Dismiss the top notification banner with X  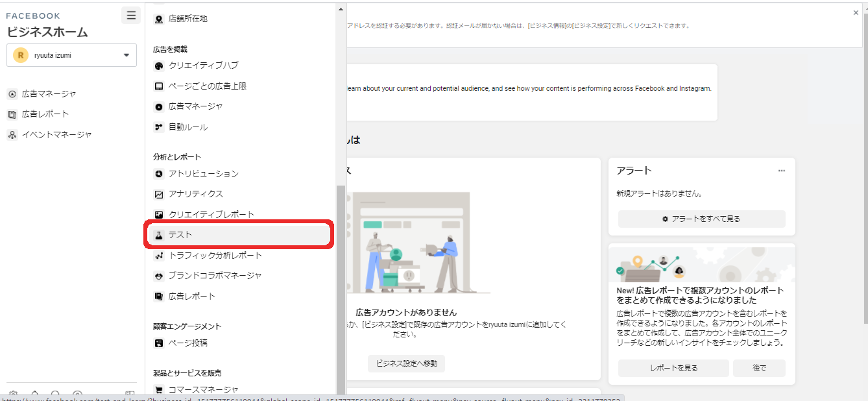point(856,13)
